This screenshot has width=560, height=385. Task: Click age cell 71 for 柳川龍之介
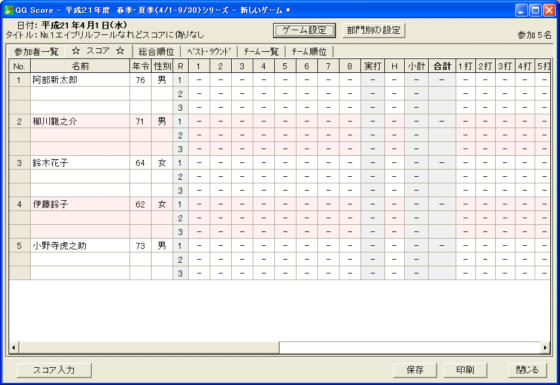click(140, 121)
